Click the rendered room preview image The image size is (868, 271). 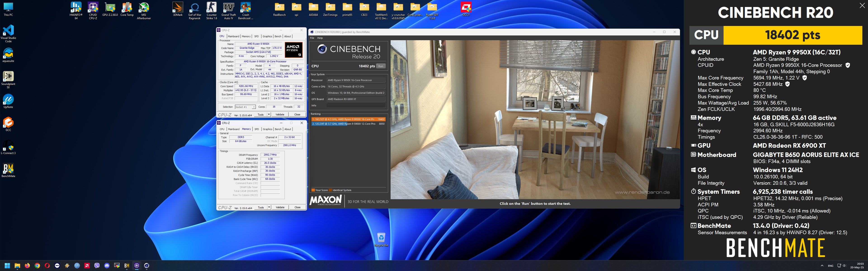(535, 120)
